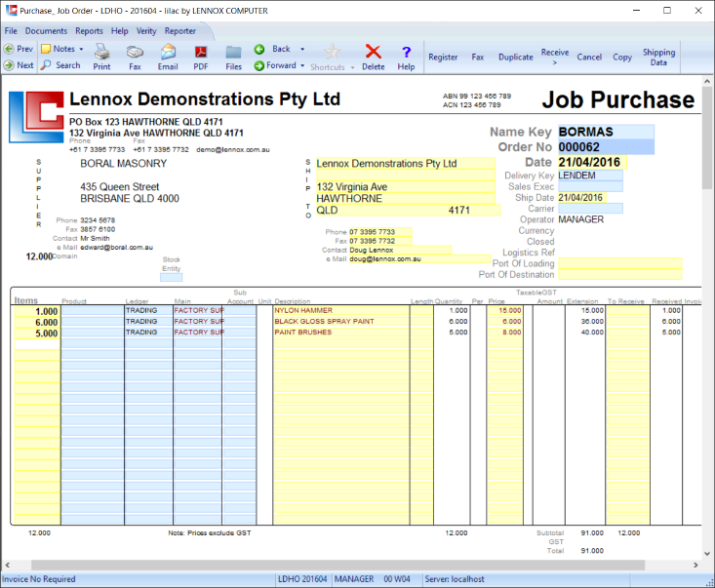Click ship-to name Lennox Demonstrations Pty Ltd
Screen dimensions: 715x588
[x=406, y=163]
